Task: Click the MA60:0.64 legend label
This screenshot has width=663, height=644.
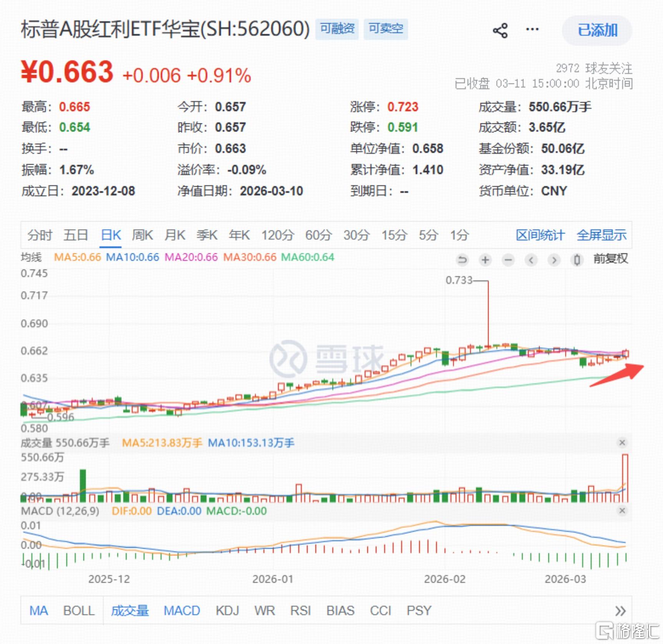Action: click(x=307, y=257)
